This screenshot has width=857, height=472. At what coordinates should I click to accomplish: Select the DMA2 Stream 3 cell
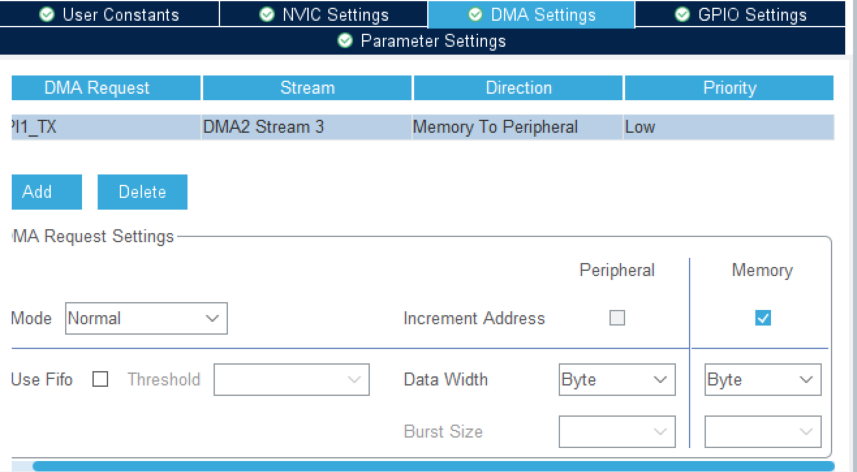pyautogui.click(x=306, y=127)
